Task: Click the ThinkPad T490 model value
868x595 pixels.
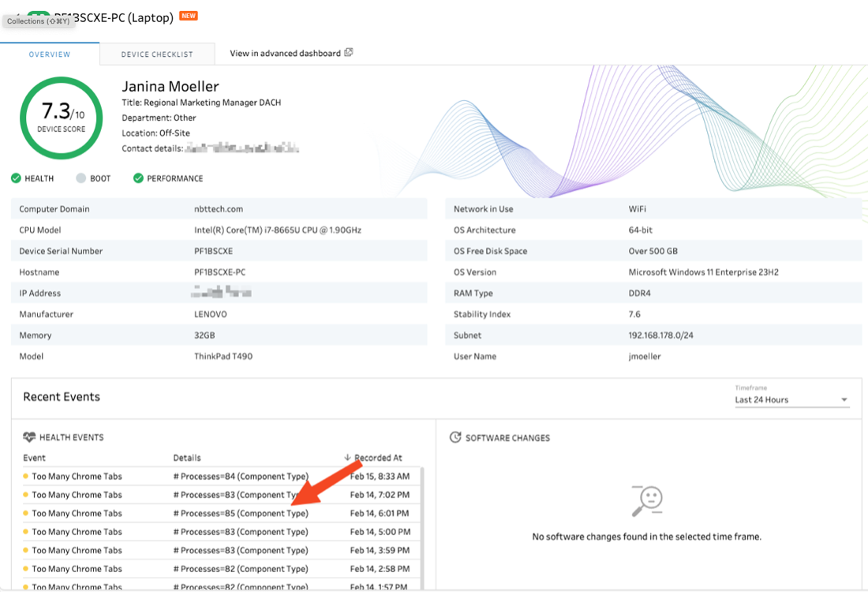Action: coord(223,357)
